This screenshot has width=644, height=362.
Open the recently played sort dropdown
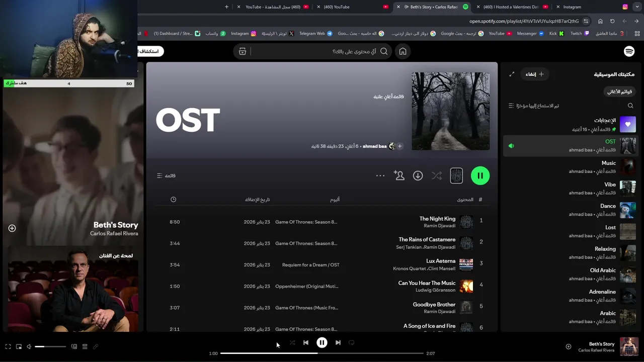pos(534,106)
